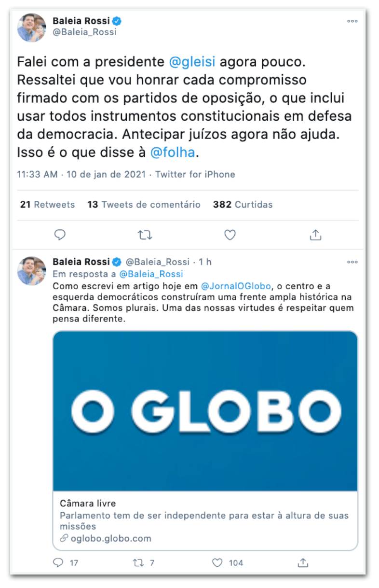The image size is (379, 588).
Task: Retweet the reply tweet showing 7 retweets
Action: [143, 563]
